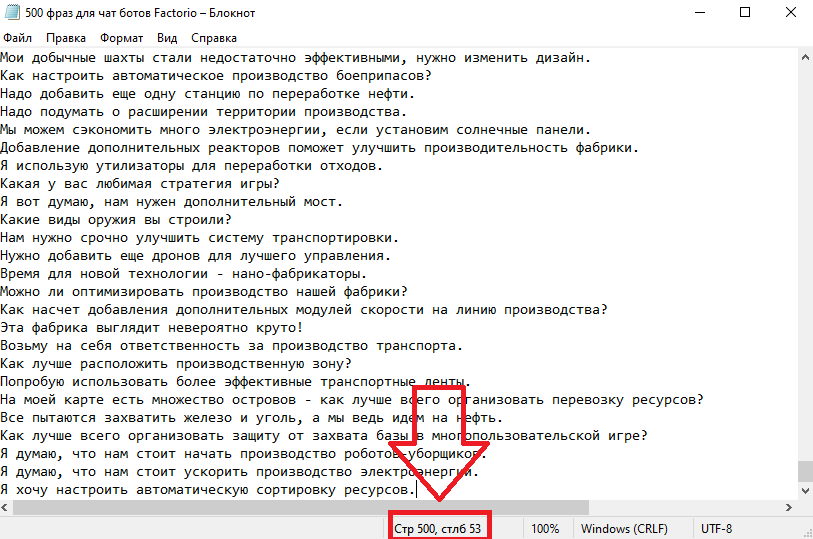Screen dimensions: 813x539
Task: Minimize the Блокнот window
Action: pyautogui.click(x=699, y=12)
